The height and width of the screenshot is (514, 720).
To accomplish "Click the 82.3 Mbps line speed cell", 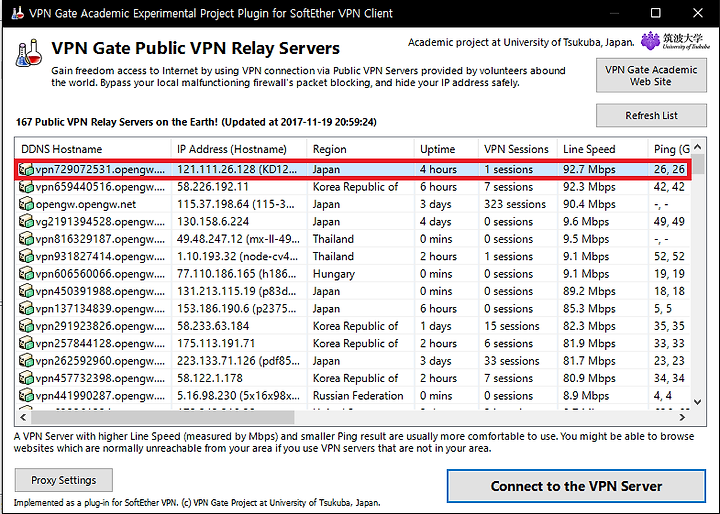I will point(589,326).
